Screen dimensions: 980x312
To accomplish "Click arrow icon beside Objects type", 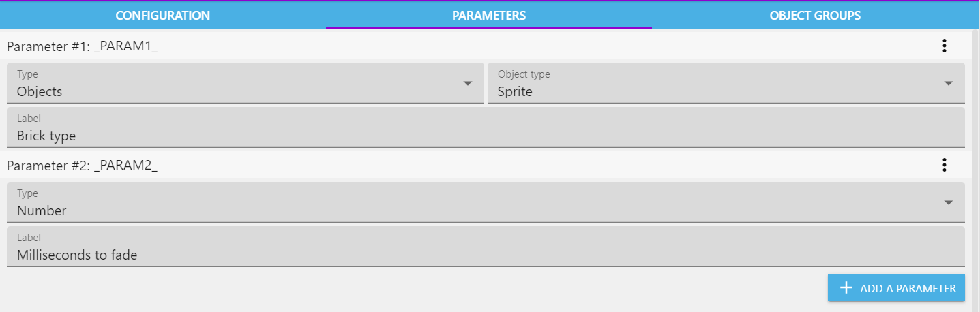I will [x=468, y=83].
